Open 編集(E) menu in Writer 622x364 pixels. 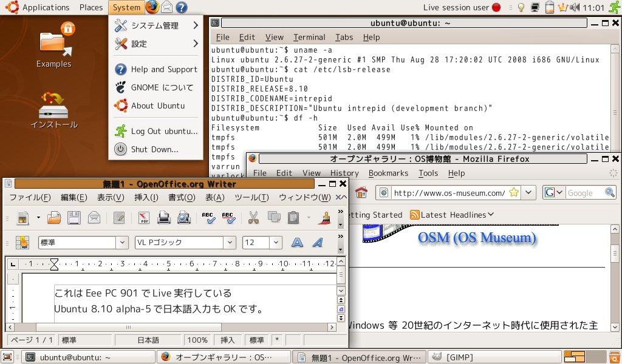[x=73, y=197]
